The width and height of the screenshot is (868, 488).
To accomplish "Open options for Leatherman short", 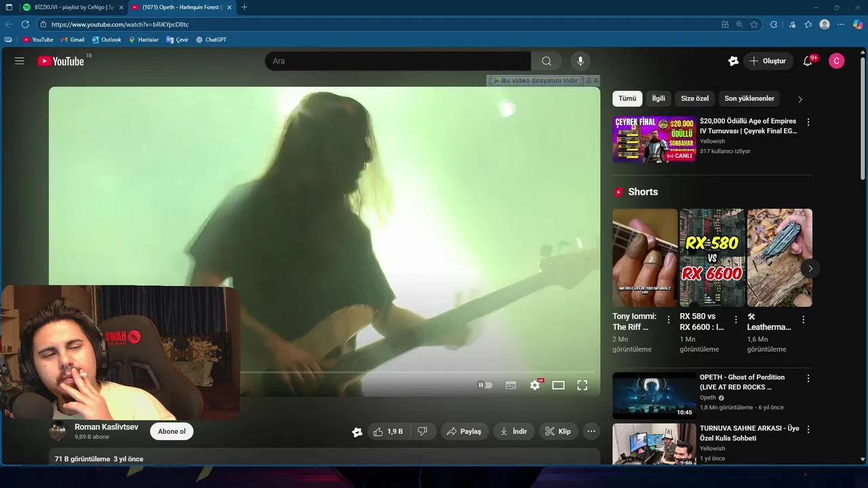I will point(803,319).
